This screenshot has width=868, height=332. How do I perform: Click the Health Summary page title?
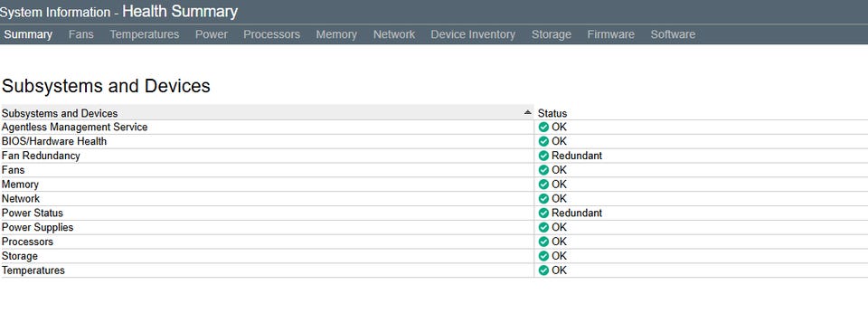tap(180, 11)
